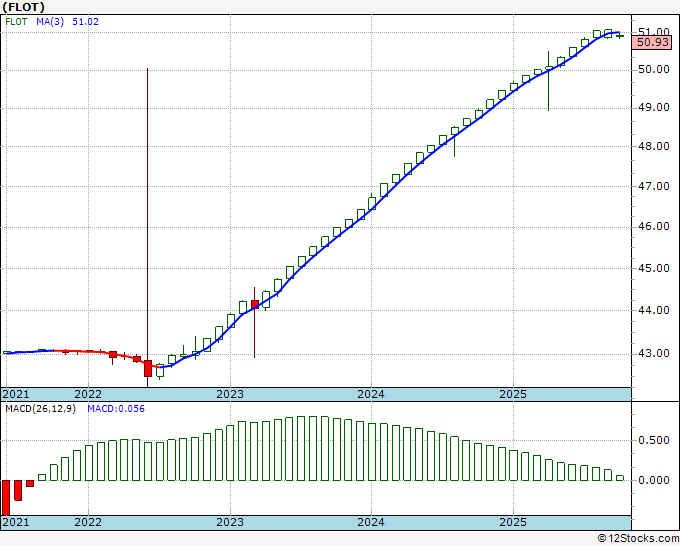Click the 2021 label on MACD axis
This screenshot has width=680, height=546.
(x=16, y=522)
